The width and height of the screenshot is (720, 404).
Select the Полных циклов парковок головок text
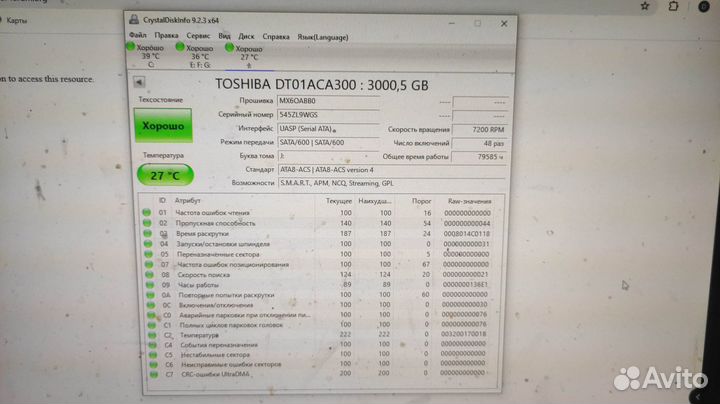coord(231,325)
